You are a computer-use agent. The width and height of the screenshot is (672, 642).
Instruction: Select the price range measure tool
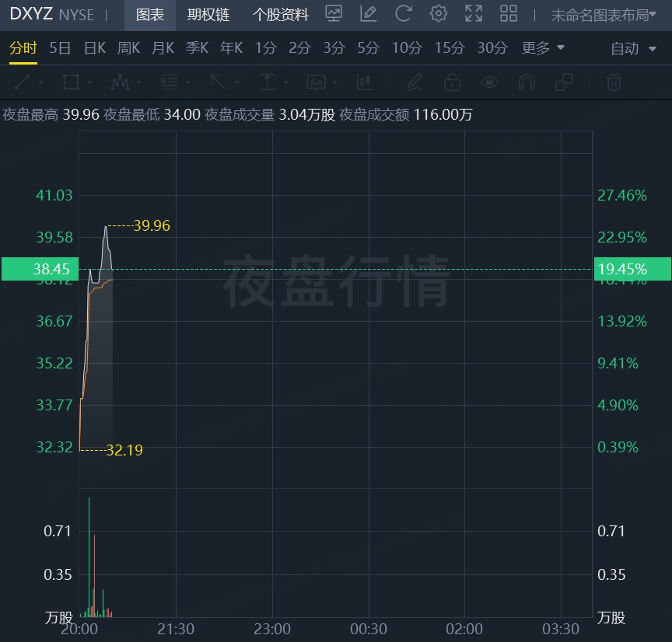tap(267, 82)
